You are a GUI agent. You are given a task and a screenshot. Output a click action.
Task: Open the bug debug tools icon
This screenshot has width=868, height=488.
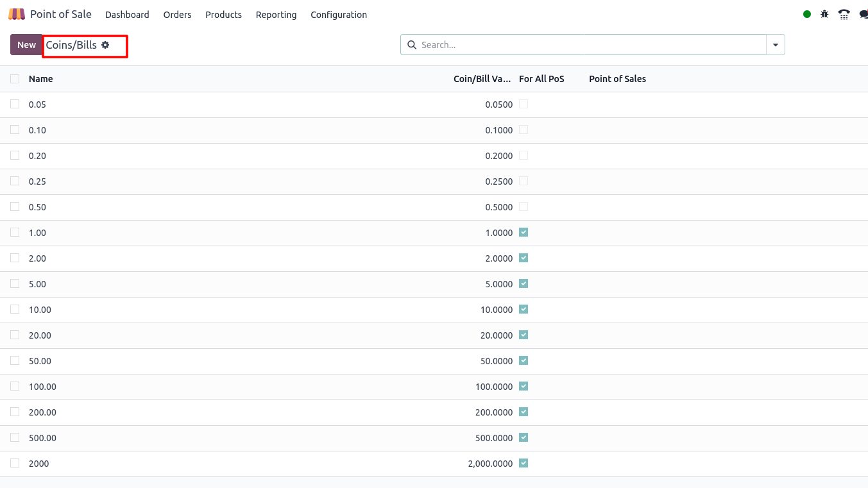coord(825,14)
